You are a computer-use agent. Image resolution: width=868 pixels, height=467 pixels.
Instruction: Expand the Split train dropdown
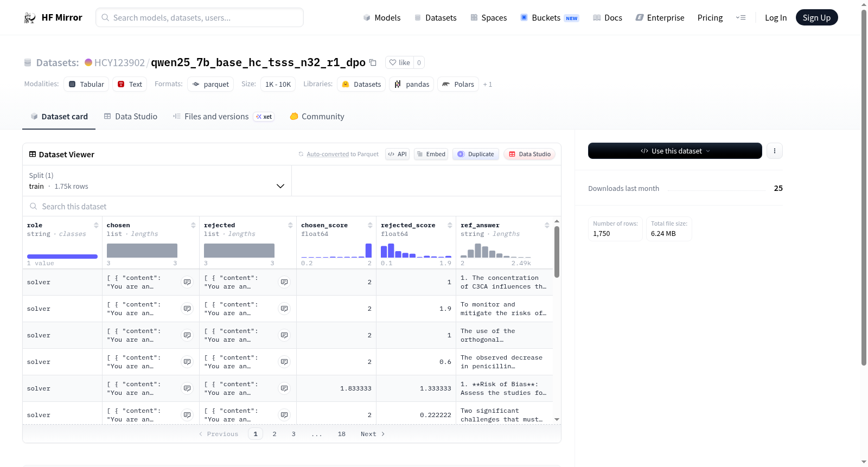(x=157, y=181)
